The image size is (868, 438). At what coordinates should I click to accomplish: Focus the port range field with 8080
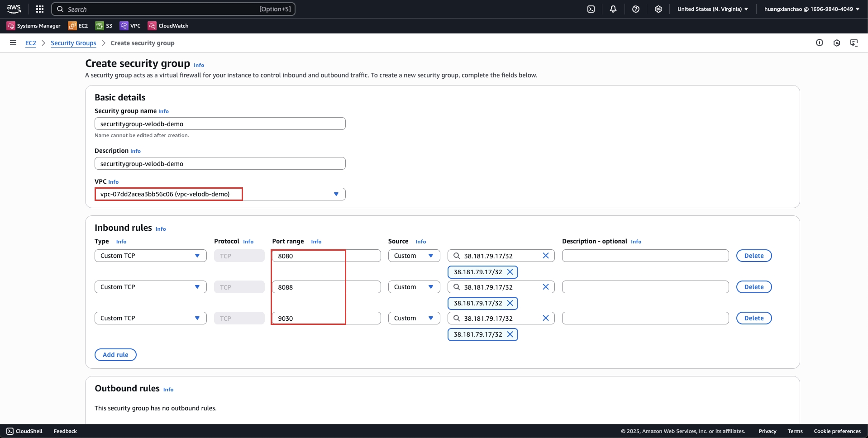pyautogui.click(x=326, y=256)
